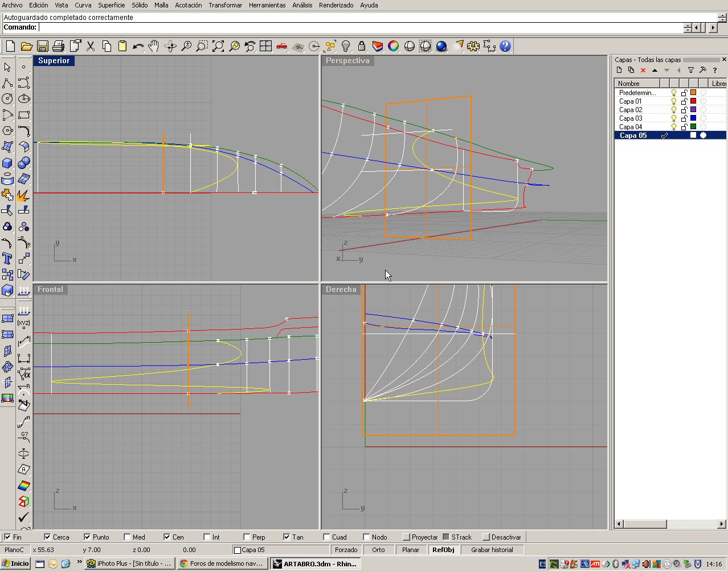
Task: Select the Polygon tool
Action: (x=7, y=131)
